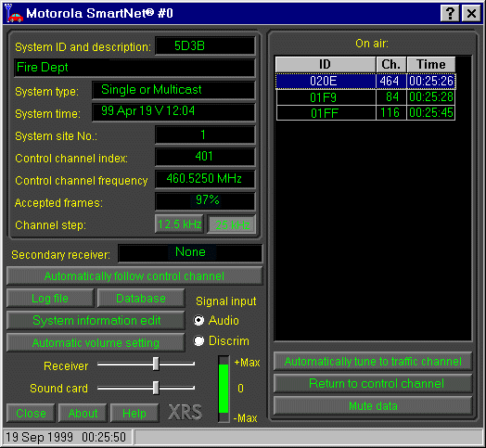Click Return to control channel button
The image size is (486, 448).
pos(373,383)
